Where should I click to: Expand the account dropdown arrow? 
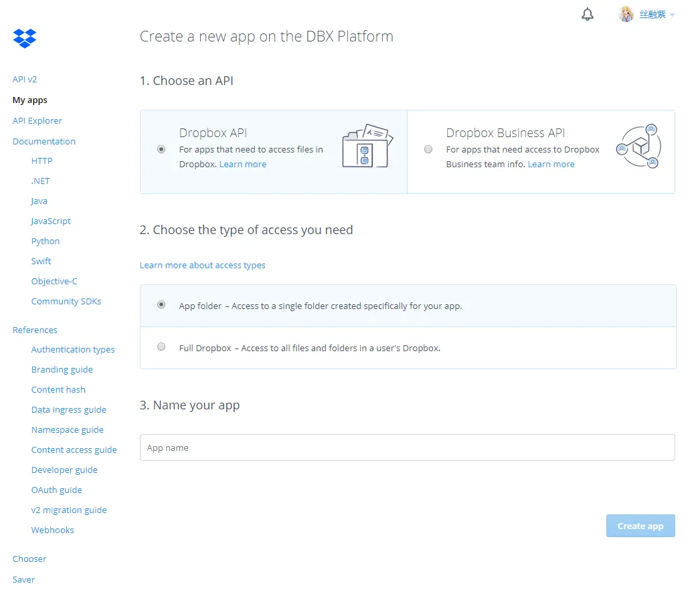click(x=672, y=15)
